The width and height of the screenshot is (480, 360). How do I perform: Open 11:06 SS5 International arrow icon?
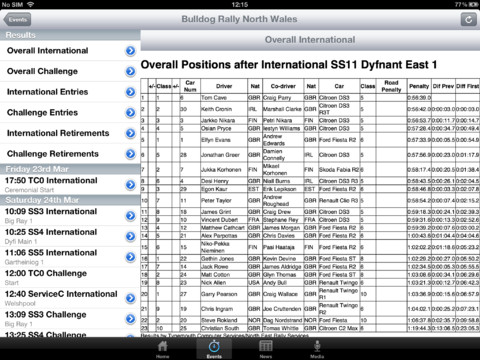tap(131, 257)
